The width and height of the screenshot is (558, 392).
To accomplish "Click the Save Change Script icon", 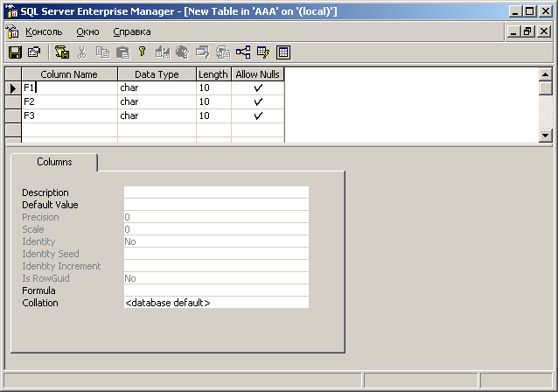I will 62,52.
